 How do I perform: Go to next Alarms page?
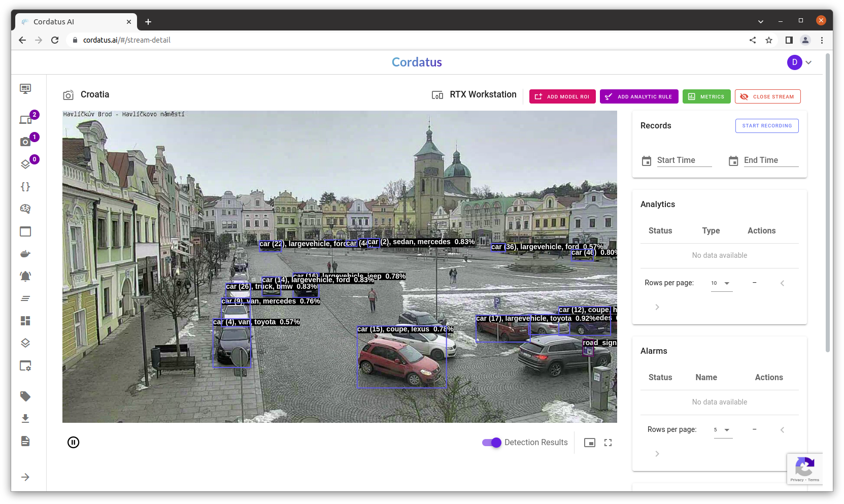click(x=657, y=454)
